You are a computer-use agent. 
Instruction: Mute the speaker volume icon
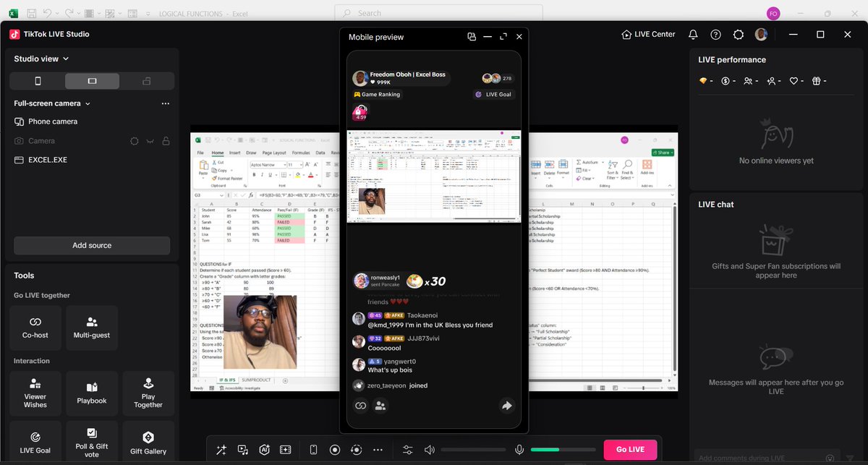pos(429,449)
